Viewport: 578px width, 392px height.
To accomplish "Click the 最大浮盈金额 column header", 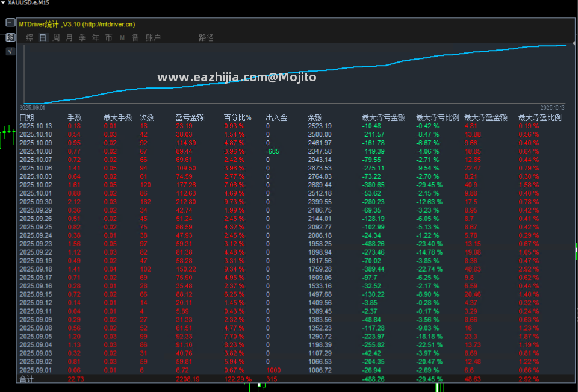I will pyautogui.click(x=486, y=117).
